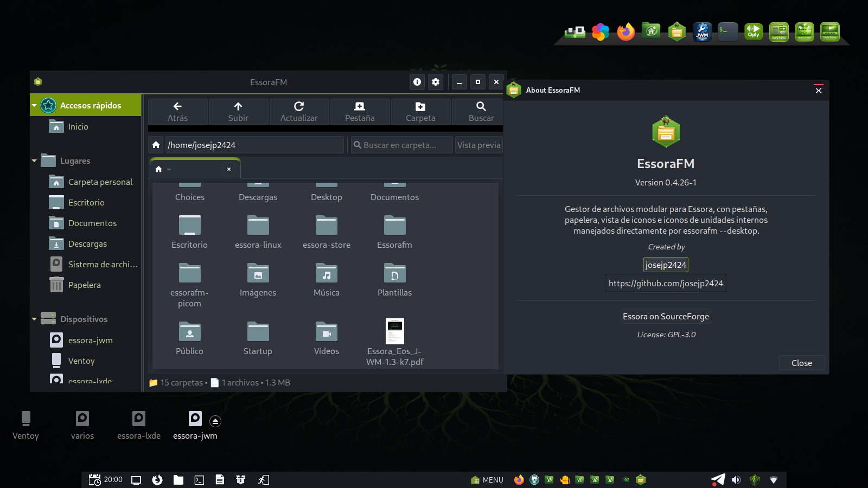Open the network wifi tray icon
868x488 pixels.
[x=774, y=480]
